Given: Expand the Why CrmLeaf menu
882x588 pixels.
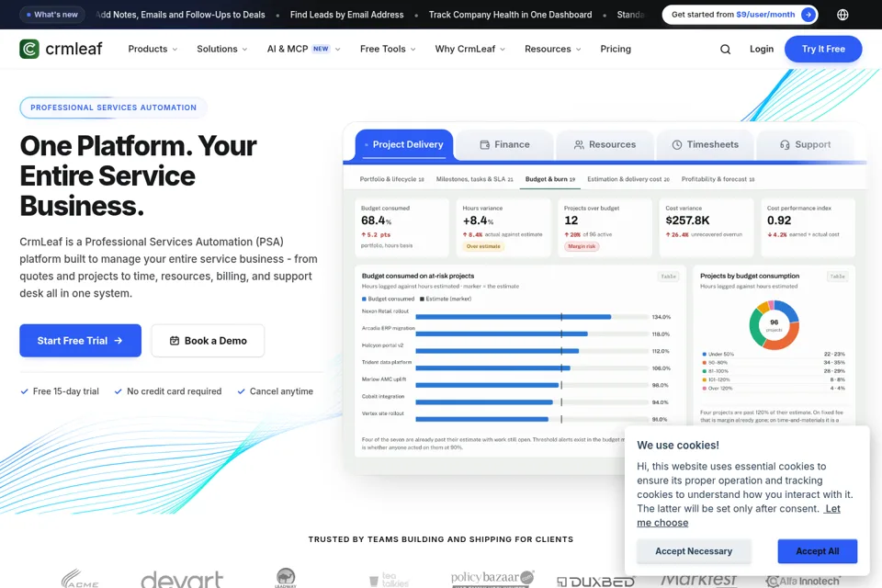Looking at the screenshot, I should pos(469,49).
